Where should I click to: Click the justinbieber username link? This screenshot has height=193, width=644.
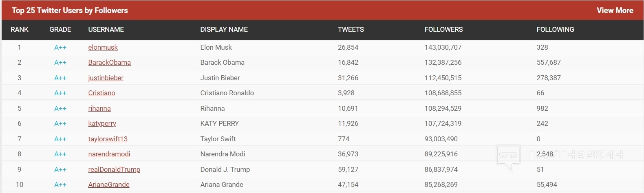tap(106, 78)
